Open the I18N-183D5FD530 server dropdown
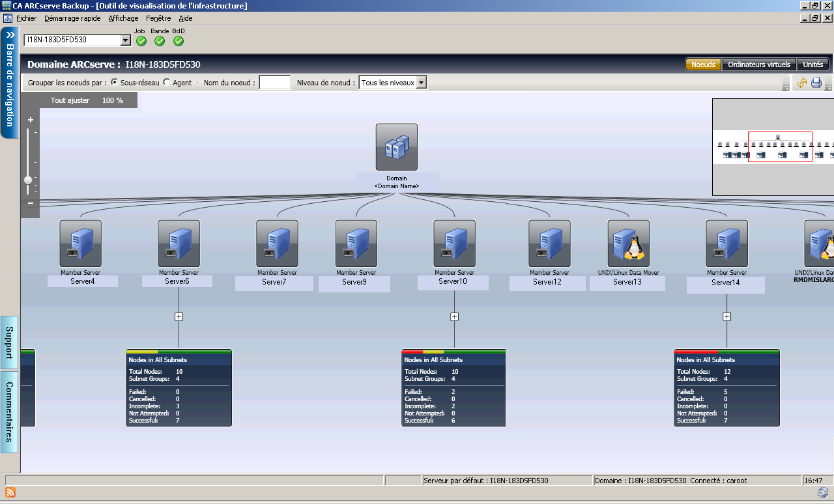The image size is (834, 504). pos(126,40)
